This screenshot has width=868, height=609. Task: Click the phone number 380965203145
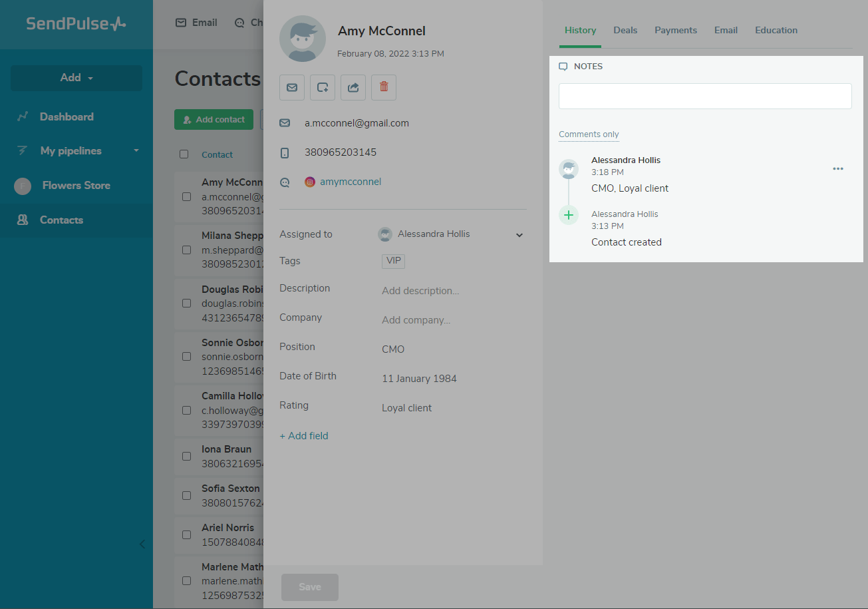click(341, 152)
